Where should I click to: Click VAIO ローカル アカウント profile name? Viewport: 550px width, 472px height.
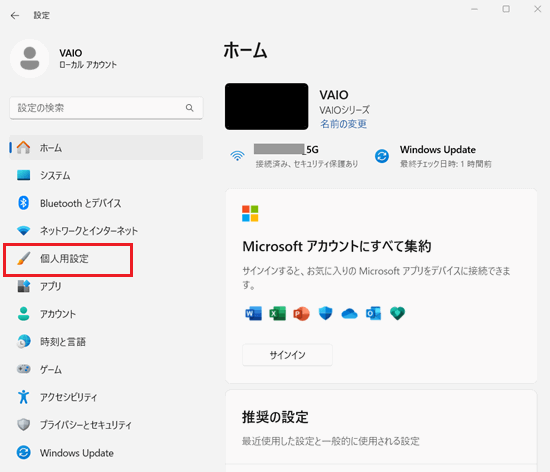[88, 59]
